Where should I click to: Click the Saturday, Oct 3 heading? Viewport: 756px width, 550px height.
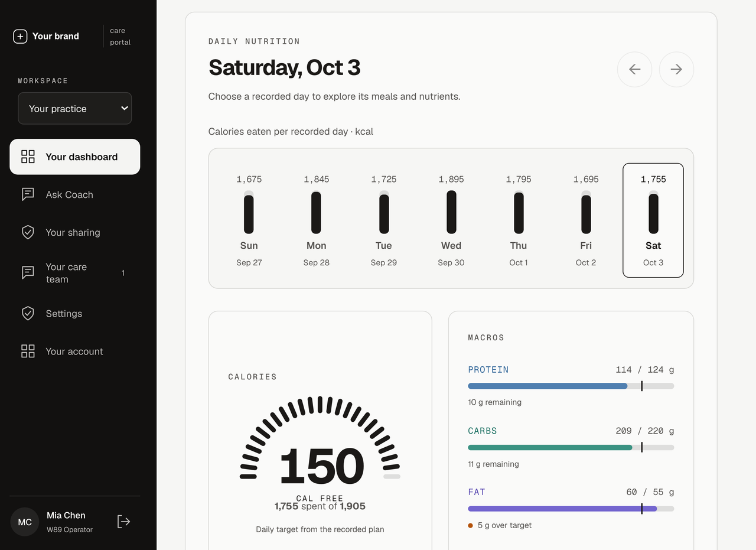(x=284, y=67)
